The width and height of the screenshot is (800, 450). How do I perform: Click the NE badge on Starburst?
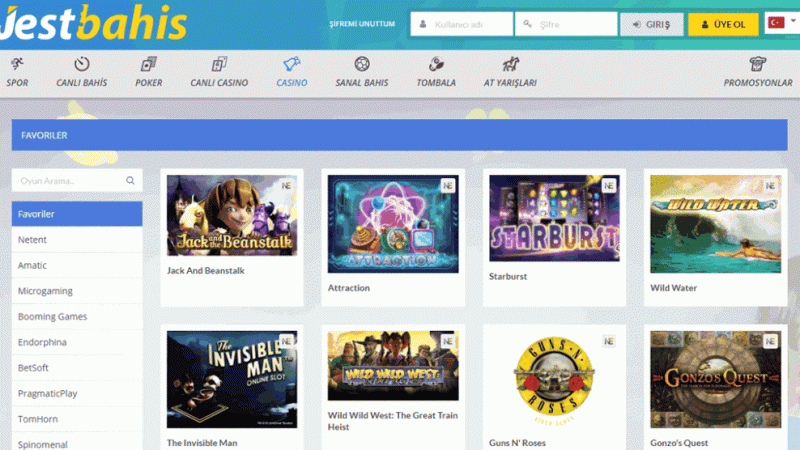click(x=609, y=186)
